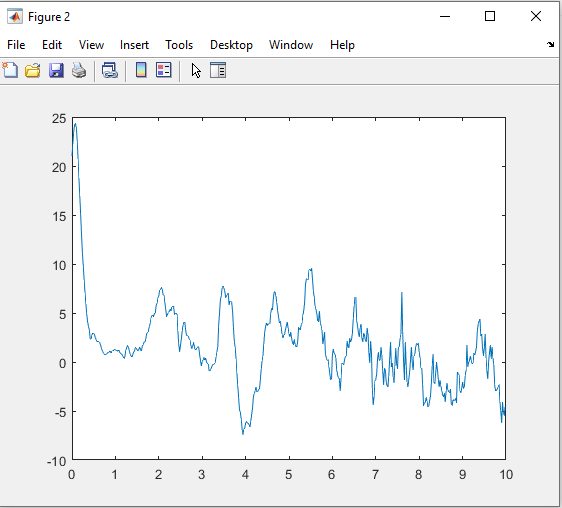Open the Tools menu

pyautogui.click(x=179, y=45)
